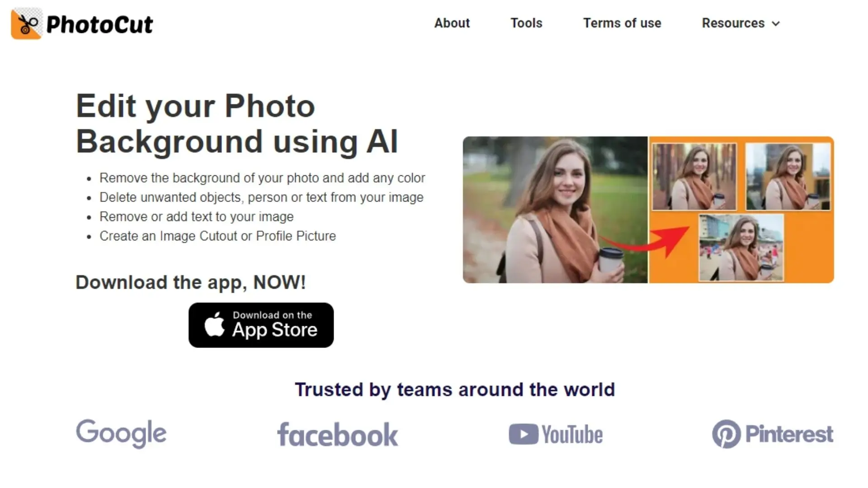Open the Resources menu
Image resolution: width=868 pixels, height=488 pixels.
(x=741, y=23)
